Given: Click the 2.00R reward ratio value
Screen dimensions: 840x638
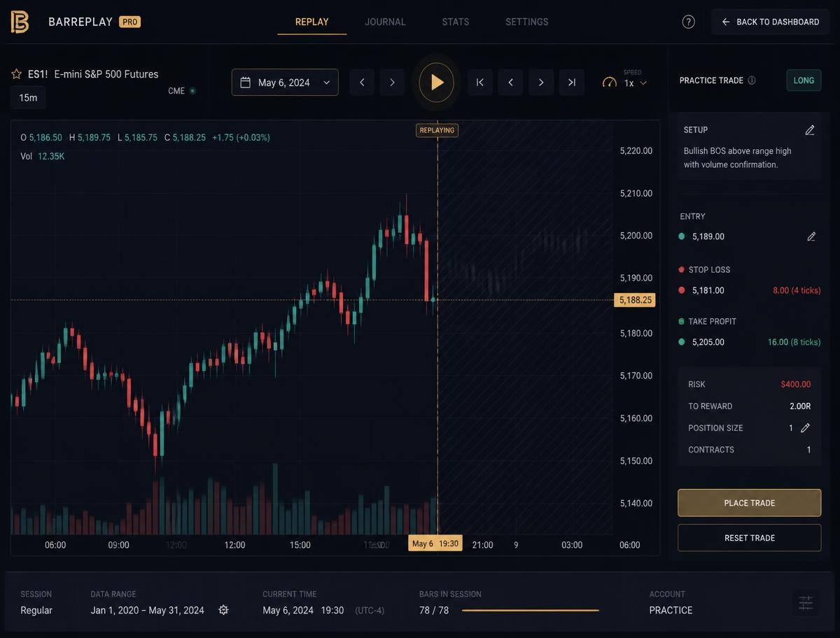Looking at the screenshot, I should 800,406.
